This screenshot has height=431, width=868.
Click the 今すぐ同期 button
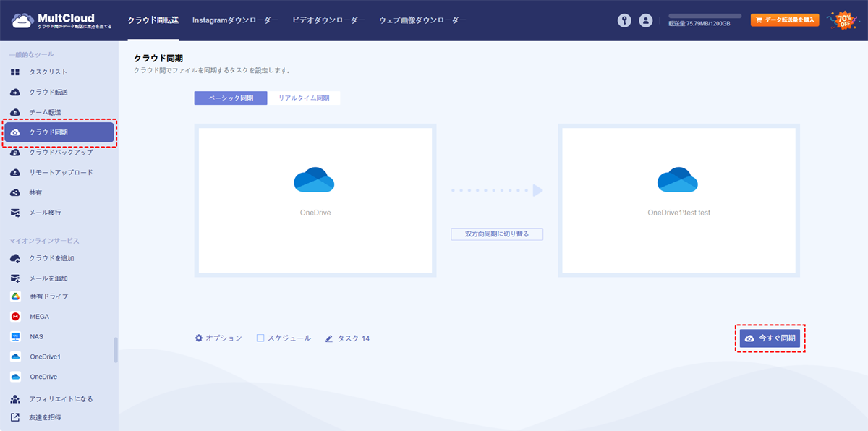tap(770, 338)
